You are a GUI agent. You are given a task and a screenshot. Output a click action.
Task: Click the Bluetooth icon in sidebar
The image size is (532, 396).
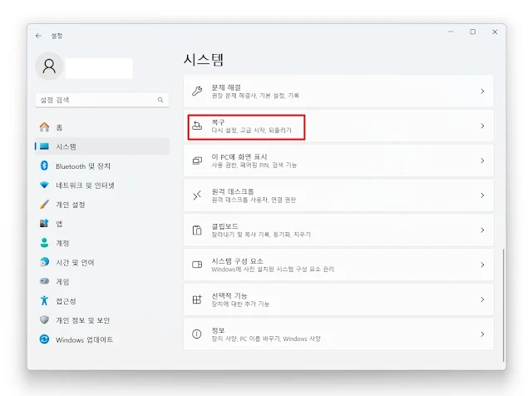coord(44,166)
